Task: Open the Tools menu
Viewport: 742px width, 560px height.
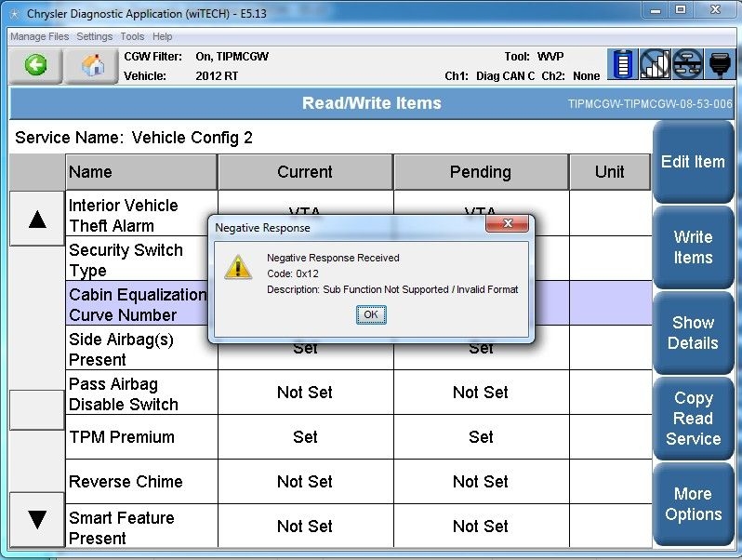Action: 132,36
